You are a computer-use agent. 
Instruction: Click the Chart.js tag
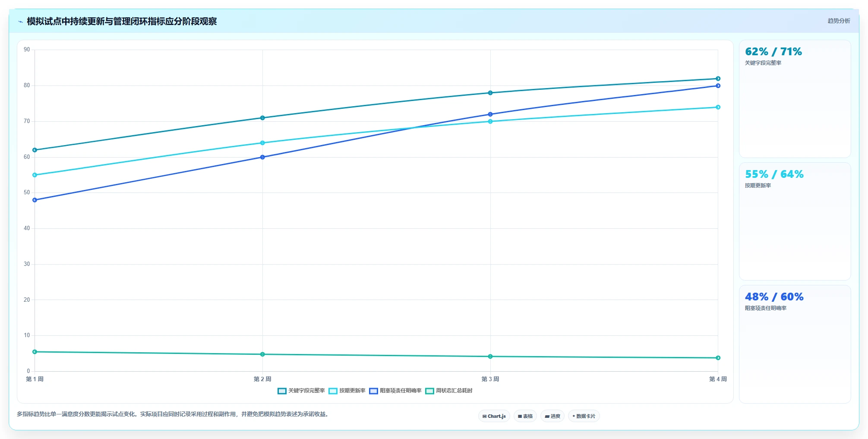[x=494, y=416]
